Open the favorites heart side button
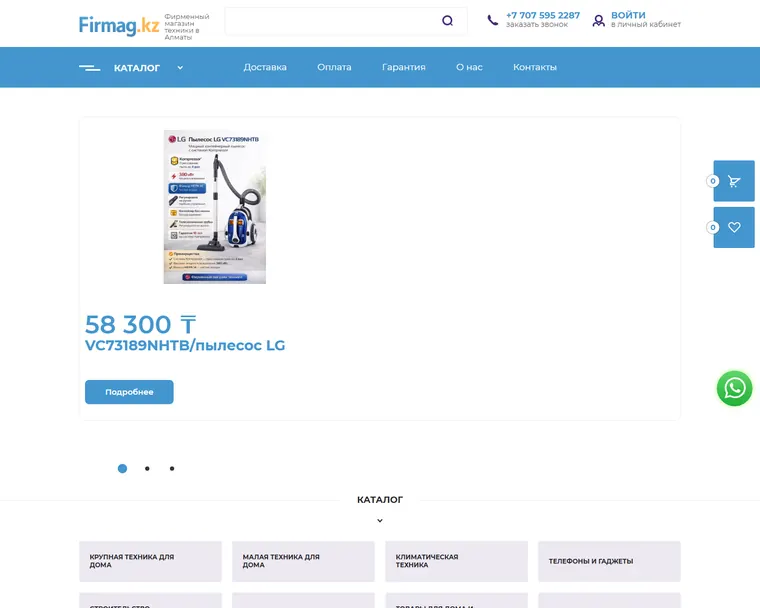Screen dimensions: 760x608 pos(734,227)
